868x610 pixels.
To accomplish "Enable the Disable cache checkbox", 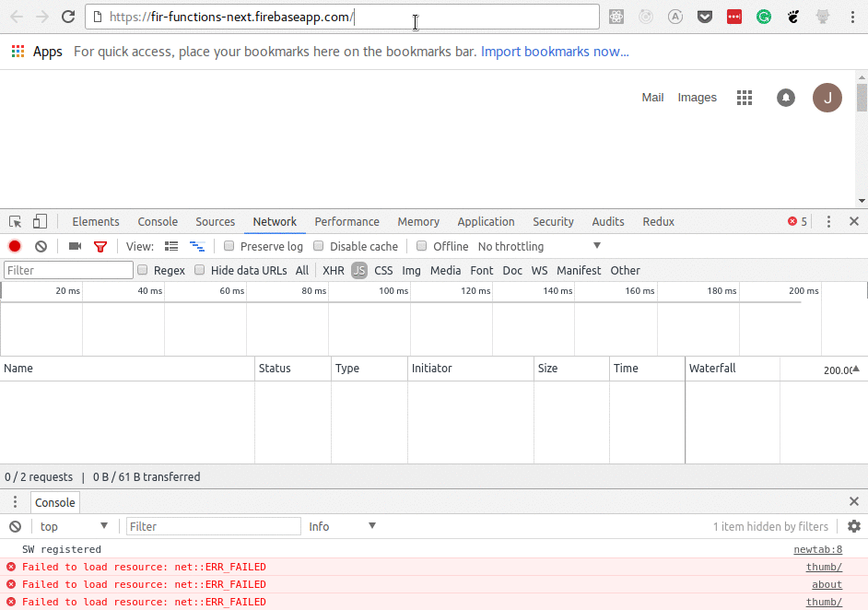I will coord(318,246).
